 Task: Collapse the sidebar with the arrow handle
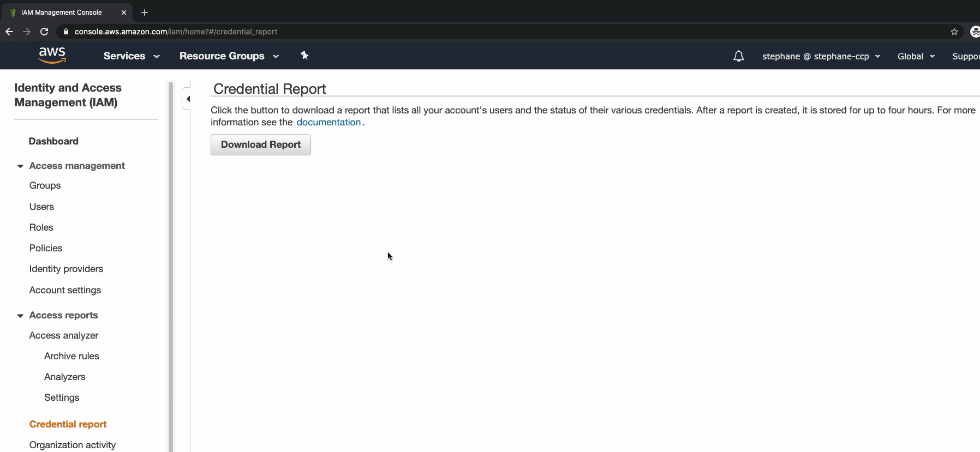[x=187, y=99]
